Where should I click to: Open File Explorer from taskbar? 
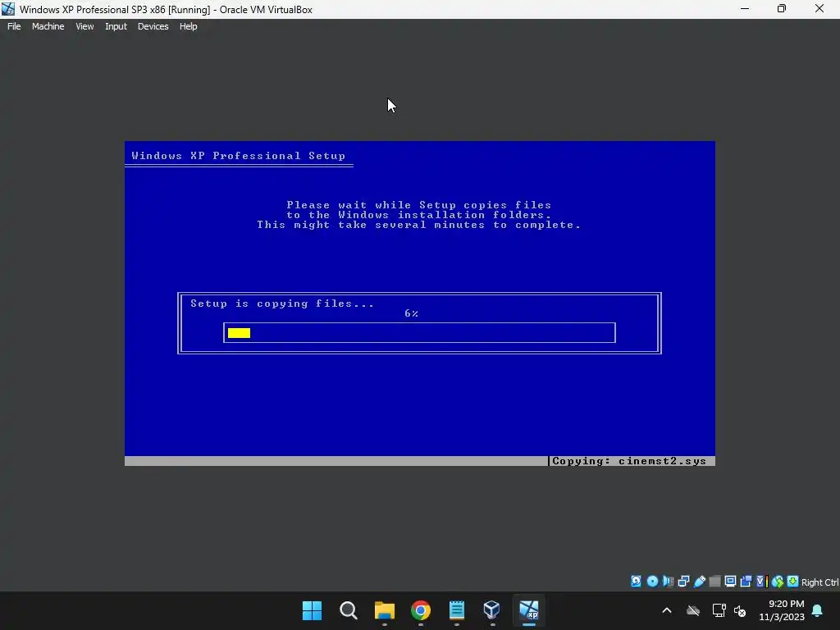point(384,610)
